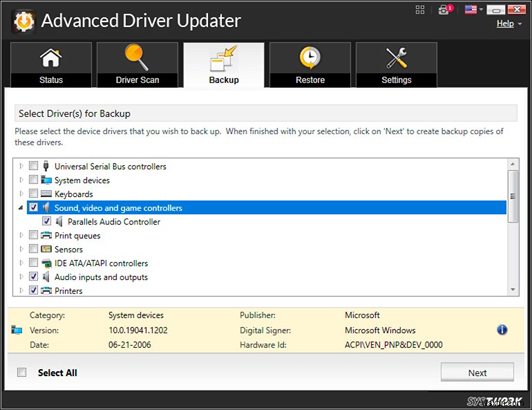The height and width of the screenshot is (410, 532).
Task: Click the keyboard icon beside Keyboards
Action: click(x=46, y=194)
